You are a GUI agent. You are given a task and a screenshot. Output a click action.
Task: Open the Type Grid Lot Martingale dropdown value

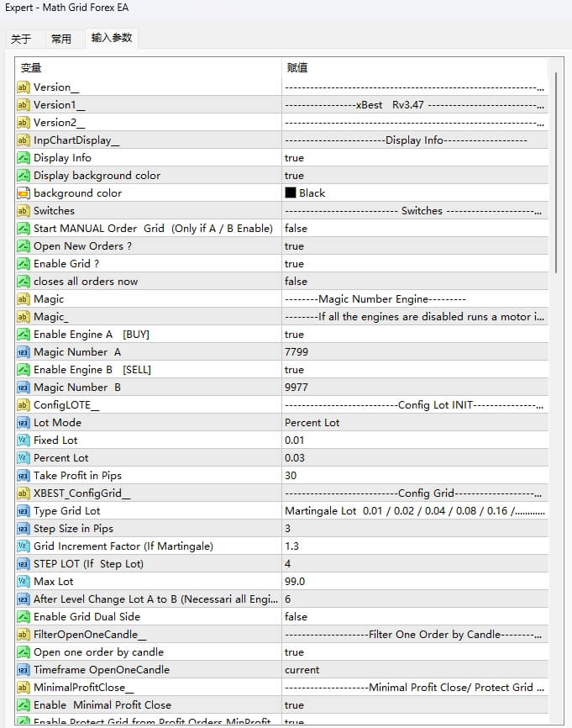click(x=415, y=511)
